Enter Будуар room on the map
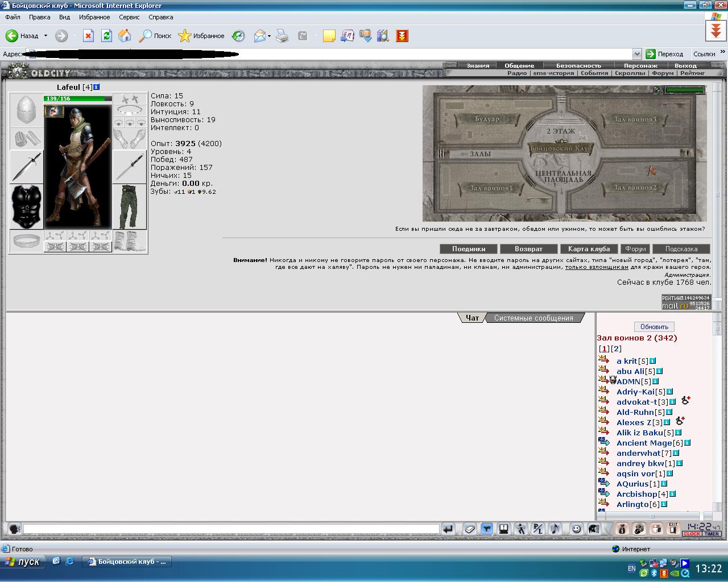The width and height of the screenshot is (728, 582). click(x=487, y=119)
